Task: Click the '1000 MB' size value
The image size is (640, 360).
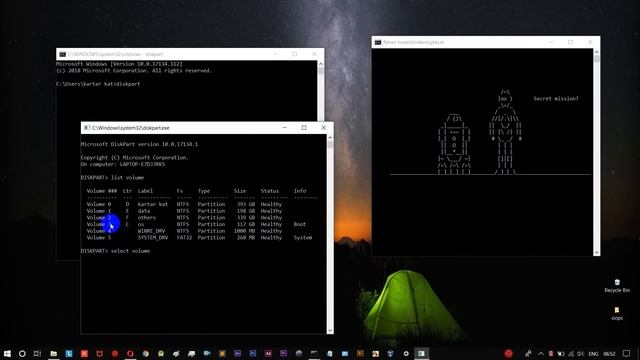Action: click(x=244, y=231)
